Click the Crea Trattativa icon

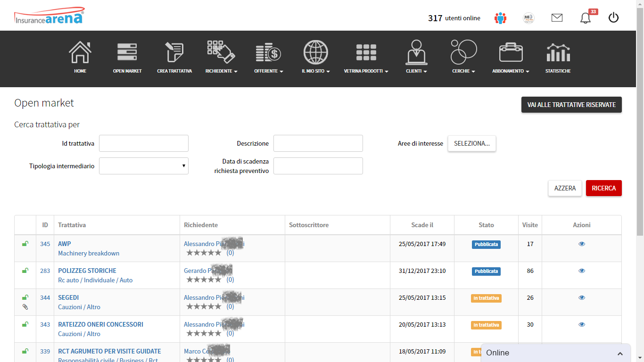(174, 52)
